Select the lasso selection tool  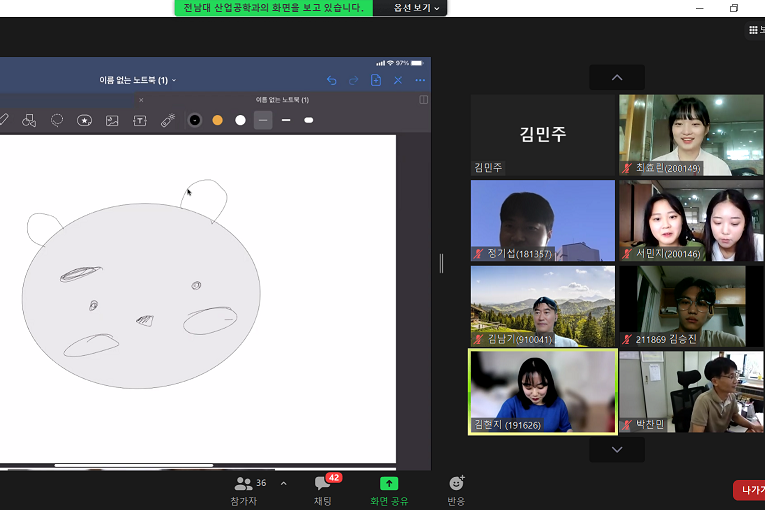57,120
